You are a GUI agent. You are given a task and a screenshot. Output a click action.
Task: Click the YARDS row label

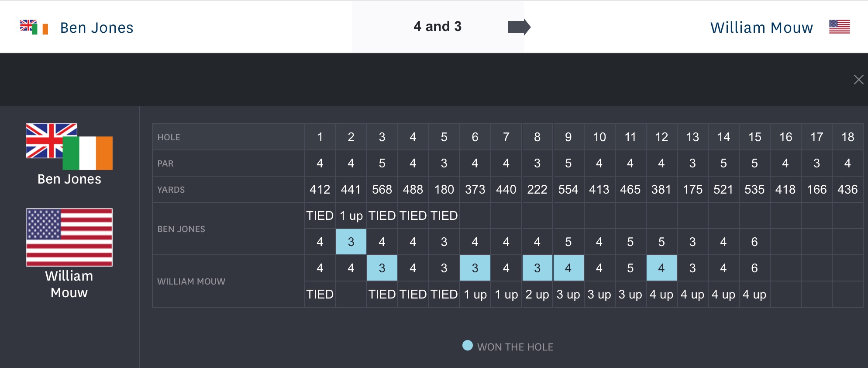pos(171,190)
